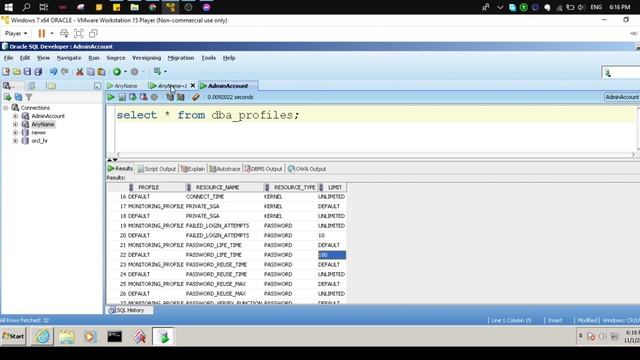Open the dropdown arrow next to the green Back icon
This screenshot has height=360, width=640.
click(x=125, y=72)
